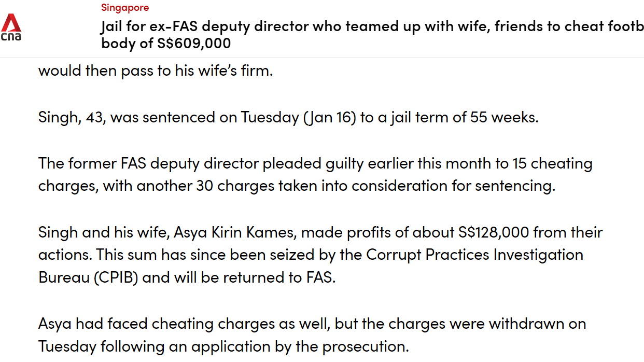The width and height of the screenshot is (644, 362).
Task: Click "Asya had faced cheating charges" text
Action: (156, 324)
